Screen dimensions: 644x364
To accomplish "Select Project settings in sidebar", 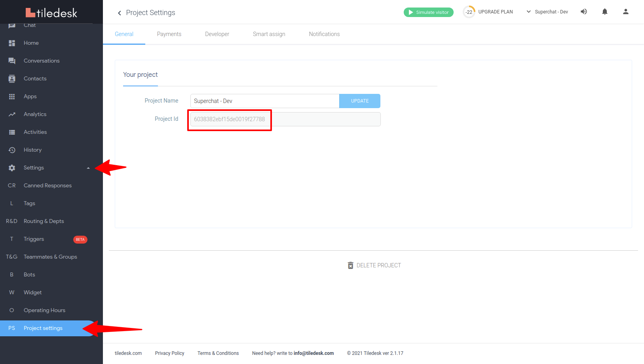I will [47, 328].
